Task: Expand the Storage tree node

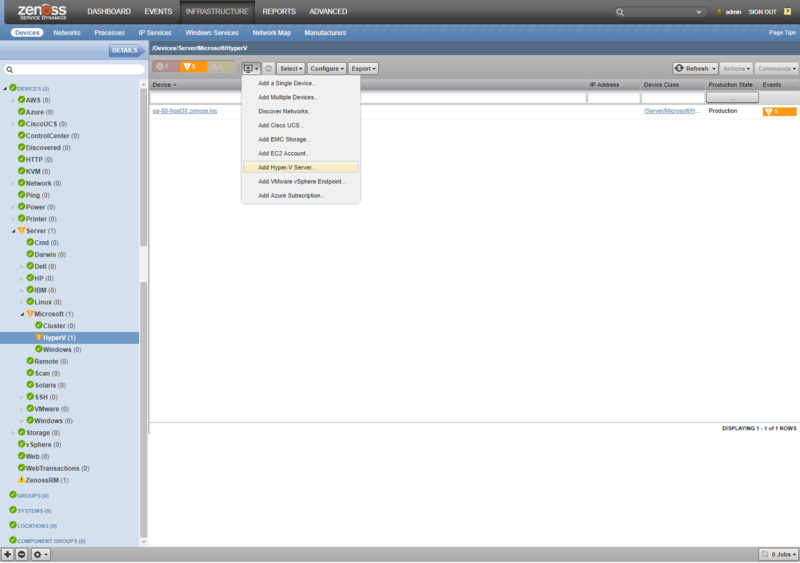Action: click(13, 433)
